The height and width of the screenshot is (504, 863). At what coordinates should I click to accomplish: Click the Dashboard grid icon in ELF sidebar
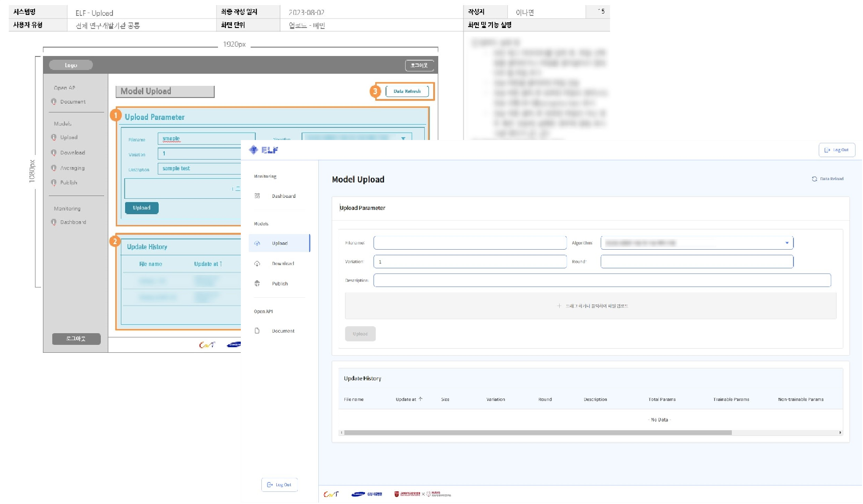click(257, 196)
